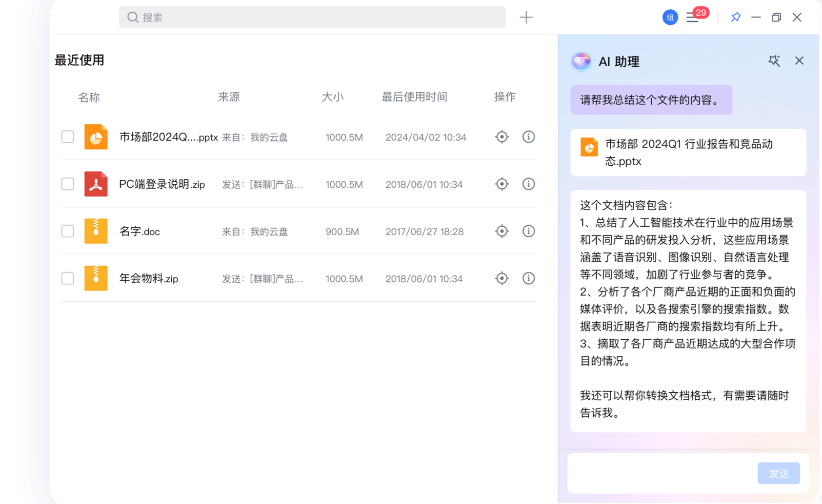This screenshot has width=822, height=504.
Task: Open the 组 group badge in title bar
Action: pos(670,17)
